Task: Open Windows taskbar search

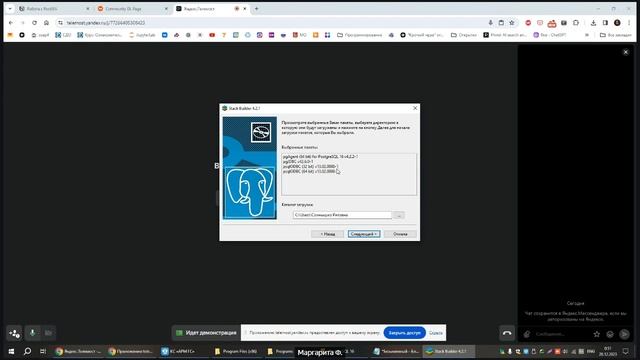Action: click(27, 351)
